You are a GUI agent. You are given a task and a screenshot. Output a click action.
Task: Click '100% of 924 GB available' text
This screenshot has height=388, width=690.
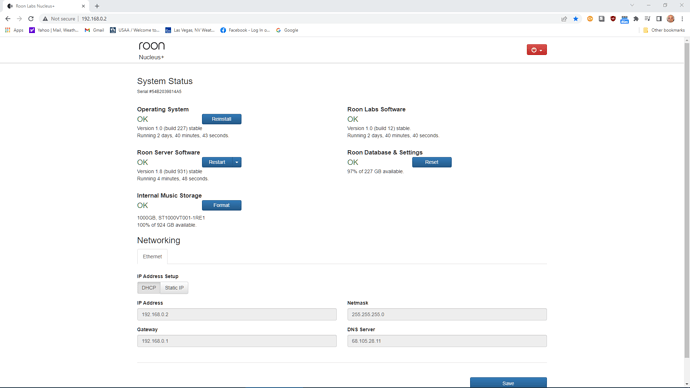pyautogui.click(x=166, y=225)
